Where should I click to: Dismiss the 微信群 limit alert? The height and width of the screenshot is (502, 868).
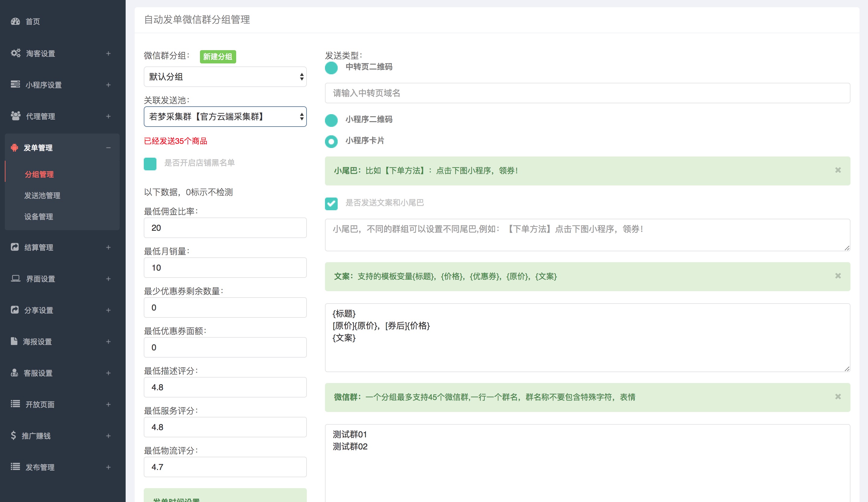tap(838, 397)
